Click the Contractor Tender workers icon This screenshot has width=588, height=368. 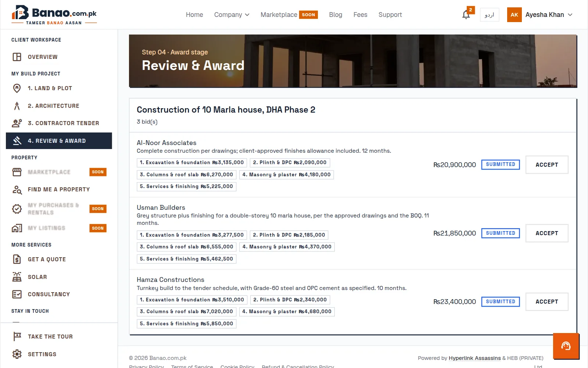(17, 123)
